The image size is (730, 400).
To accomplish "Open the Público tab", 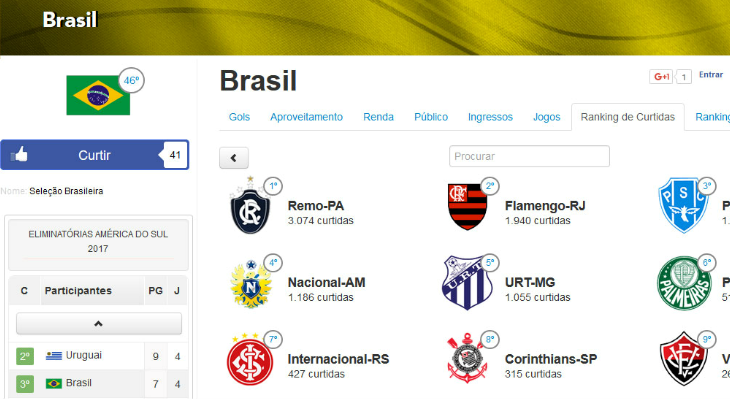I will tap(431, 117).
